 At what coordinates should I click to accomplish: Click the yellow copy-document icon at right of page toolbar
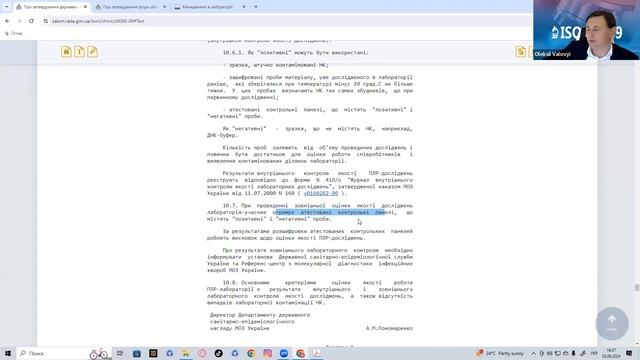520,52
